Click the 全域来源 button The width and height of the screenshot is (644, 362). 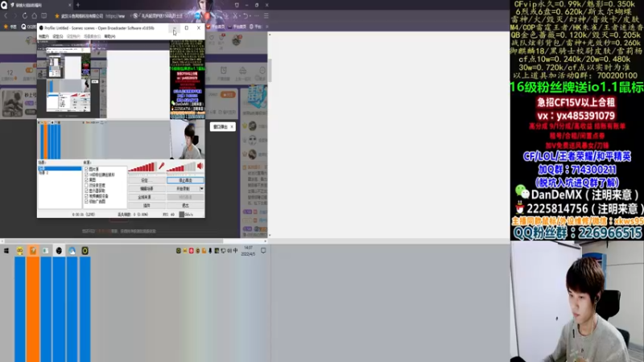(147, 197)
